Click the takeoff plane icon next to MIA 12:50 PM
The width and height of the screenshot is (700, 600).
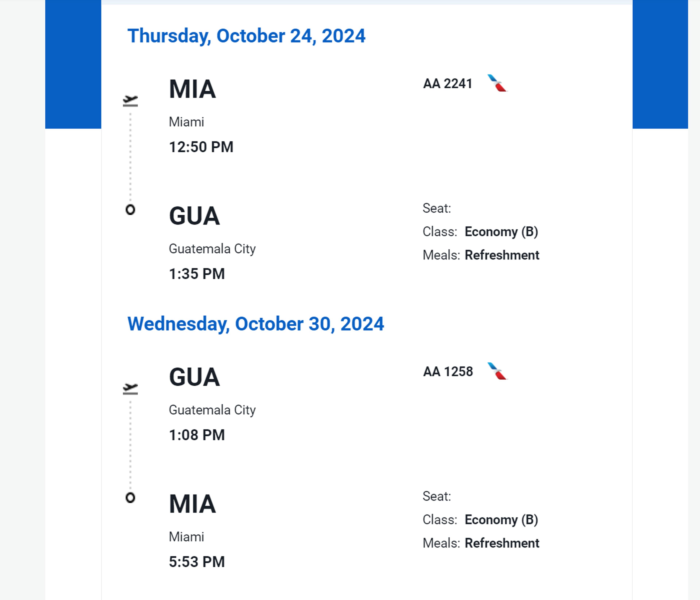pyautogui.click(x=130, y=100)
